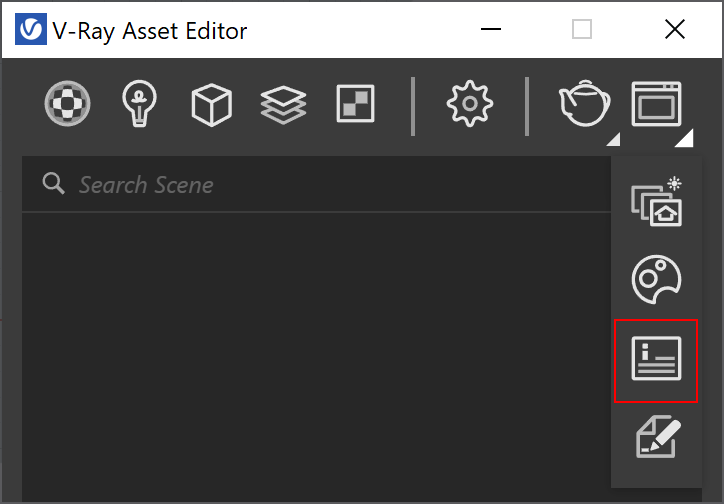Click the magnifying glass search icon
Image resolution: width=724 pixels, height=504 pixels.
[x=54, y=184]
